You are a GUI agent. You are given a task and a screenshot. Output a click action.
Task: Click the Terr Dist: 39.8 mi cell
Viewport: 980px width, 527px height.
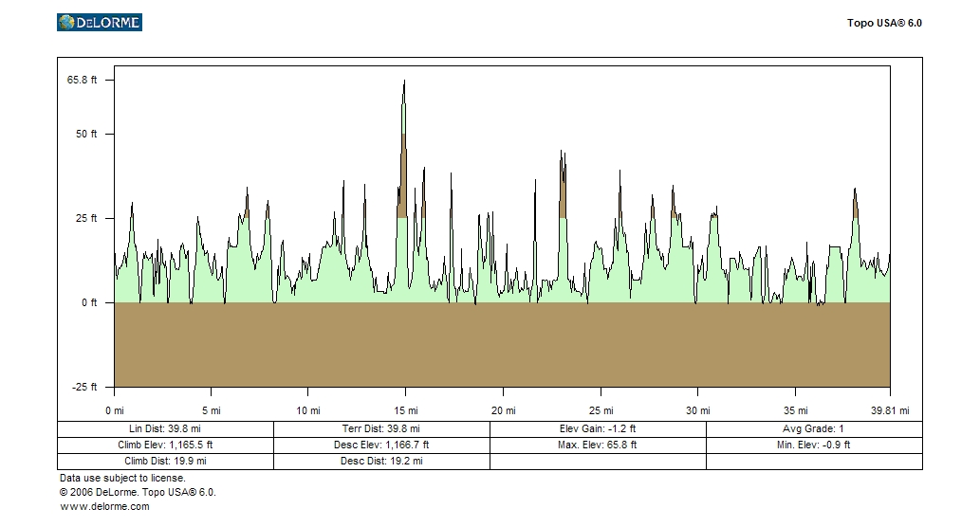381,428
